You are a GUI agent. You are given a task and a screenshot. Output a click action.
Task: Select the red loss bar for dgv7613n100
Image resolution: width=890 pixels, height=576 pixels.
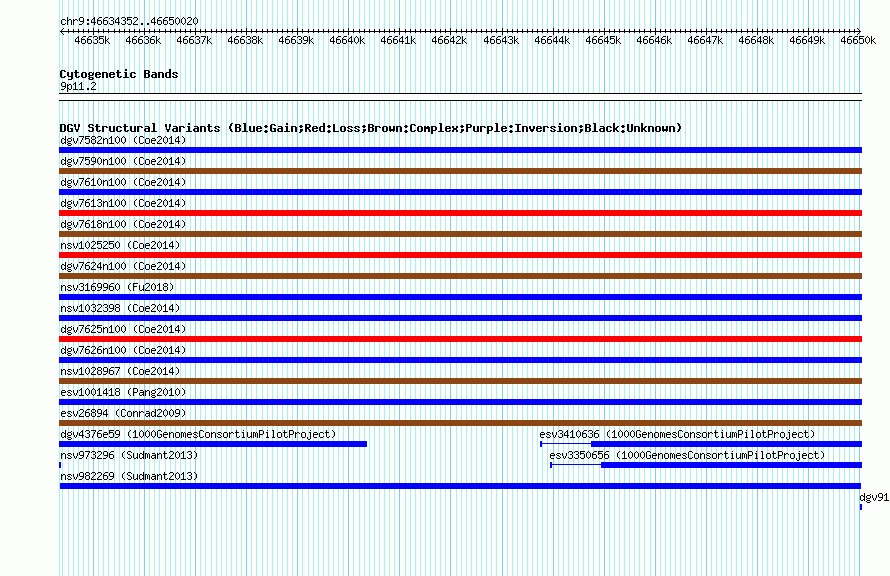[460, 213]
